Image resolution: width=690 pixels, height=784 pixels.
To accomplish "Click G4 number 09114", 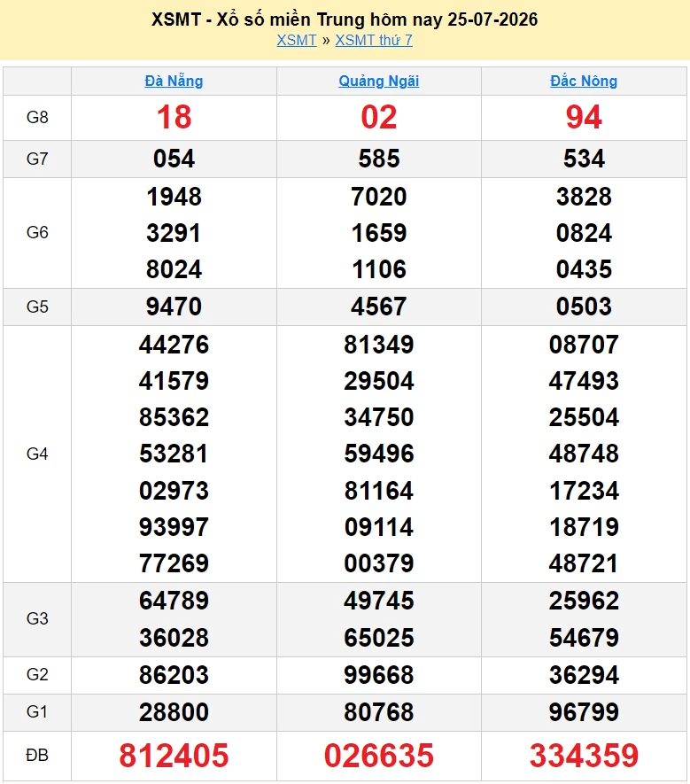I will click(379, 527).
